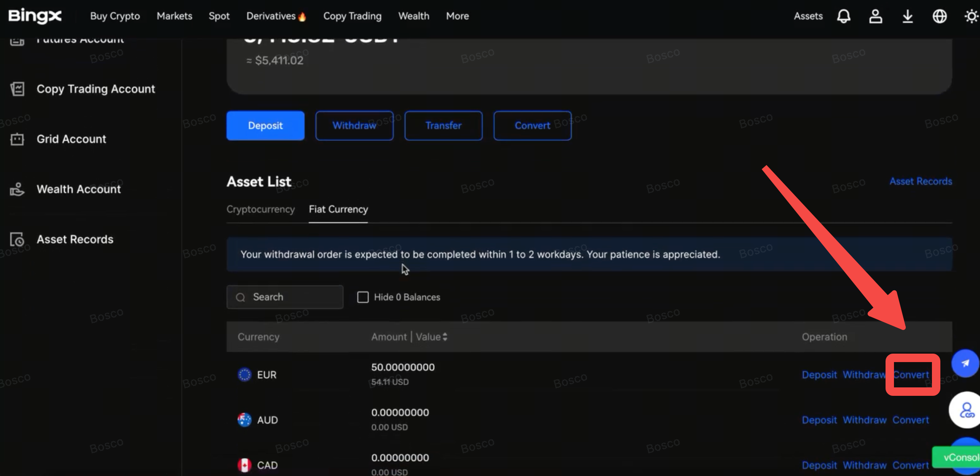Open the More navigation menu
The image size is (980, 476).
[x=457, y=16]
